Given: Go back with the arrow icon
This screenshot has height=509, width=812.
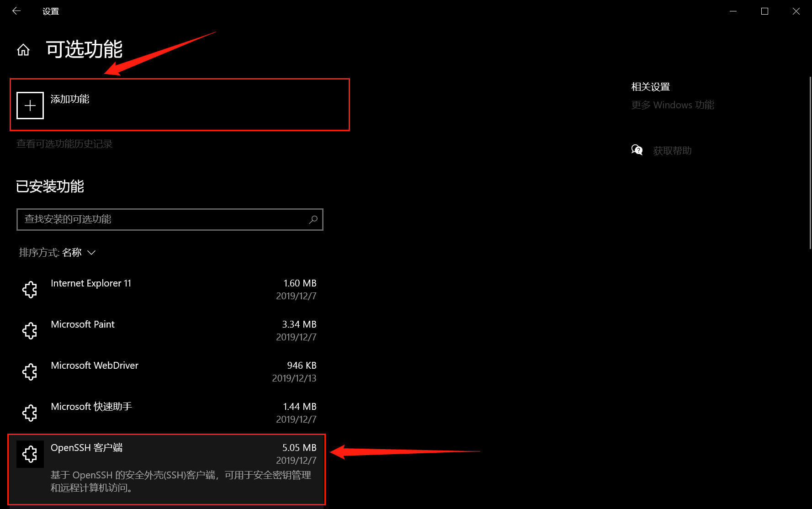Looking at the screenshot, I should pyautogui.click(x=16, y=11).
